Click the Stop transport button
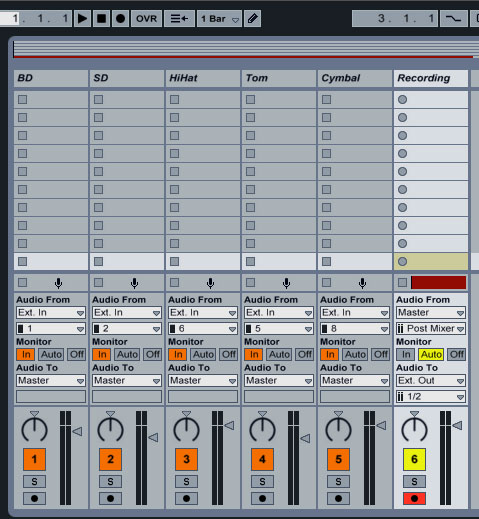The image size is (479, 519). [101, 19]
